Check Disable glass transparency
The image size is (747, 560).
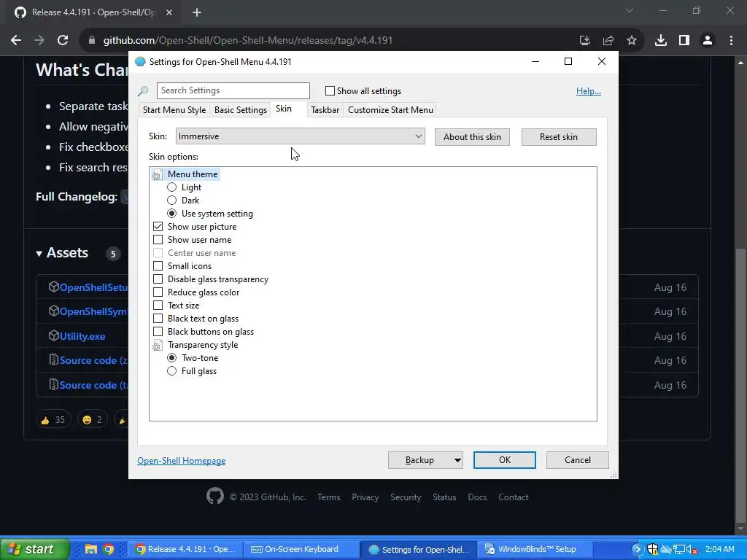pos(158,279)
